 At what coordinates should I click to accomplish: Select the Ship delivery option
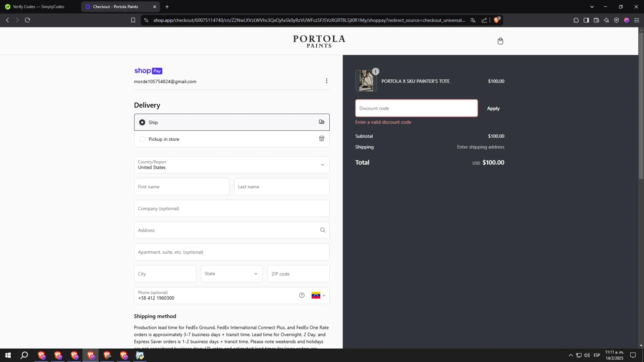pyautogui.click(x=232, y=122)
